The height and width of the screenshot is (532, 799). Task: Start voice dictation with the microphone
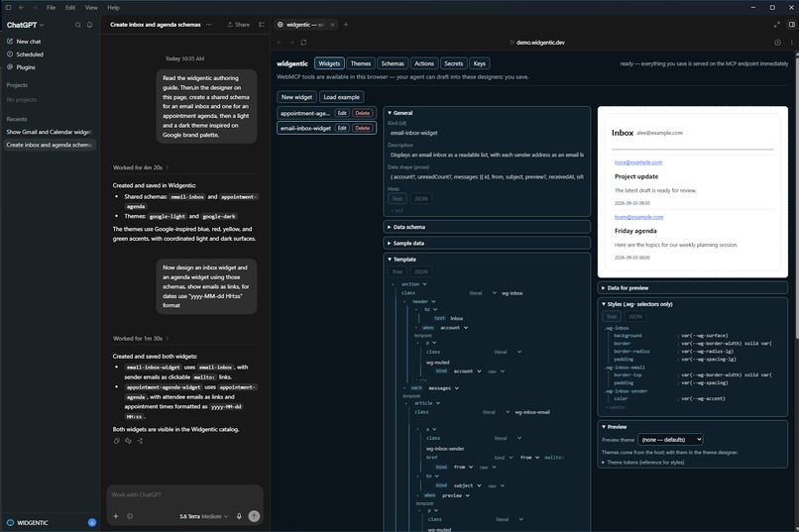[239, 516]
